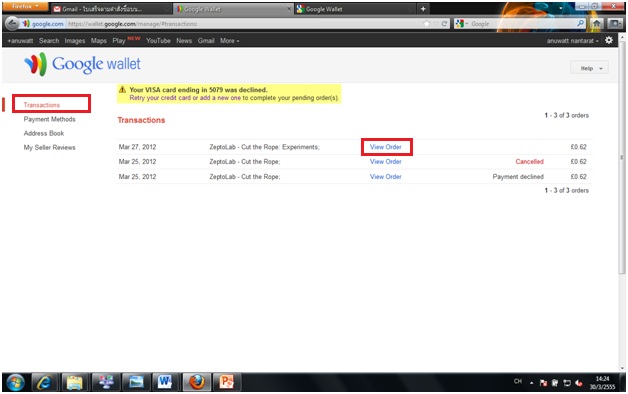The image size is (628, 394).
Task: Open Payment Methods in sidebar
Action: (49, 119)
